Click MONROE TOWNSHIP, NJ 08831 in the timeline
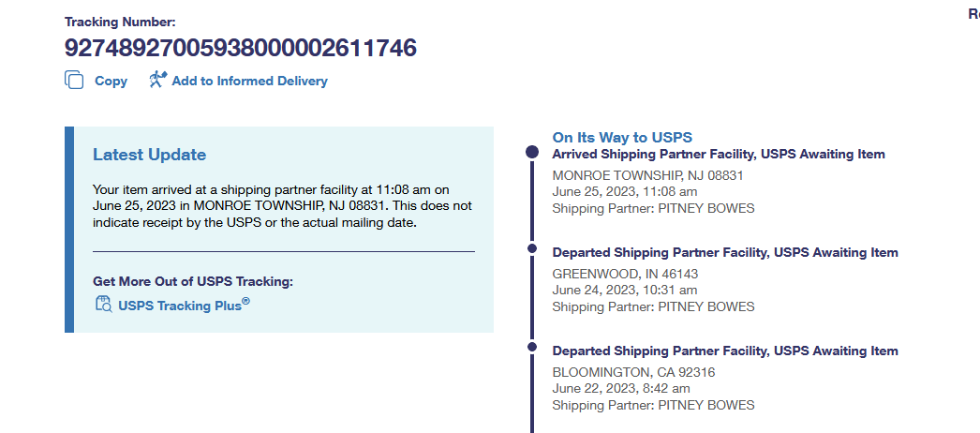This screenshot has width=980, height=433. [x=647, y=175]
